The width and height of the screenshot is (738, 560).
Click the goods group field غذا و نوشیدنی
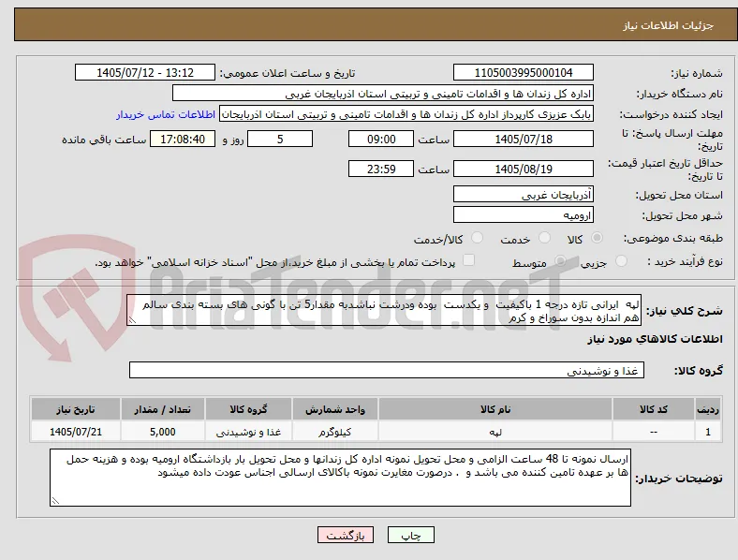coord(387,370)
